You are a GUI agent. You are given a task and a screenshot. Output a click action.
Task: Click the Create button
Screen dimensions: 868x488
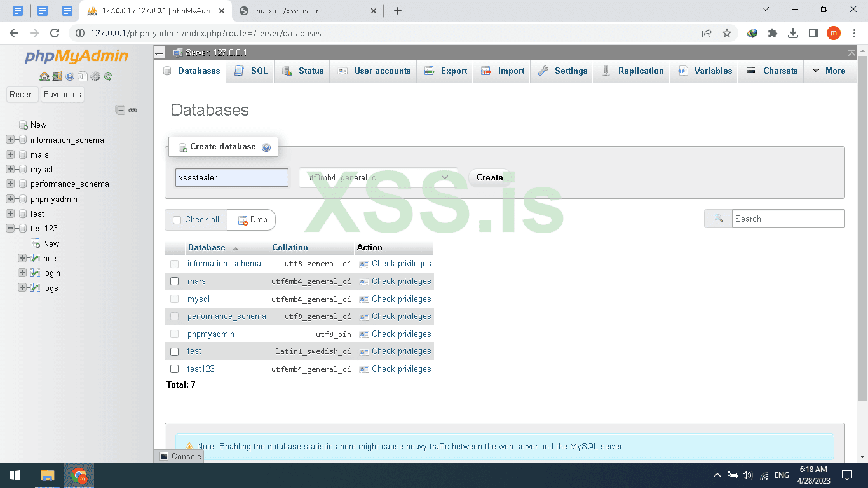(x=490, y=177)
